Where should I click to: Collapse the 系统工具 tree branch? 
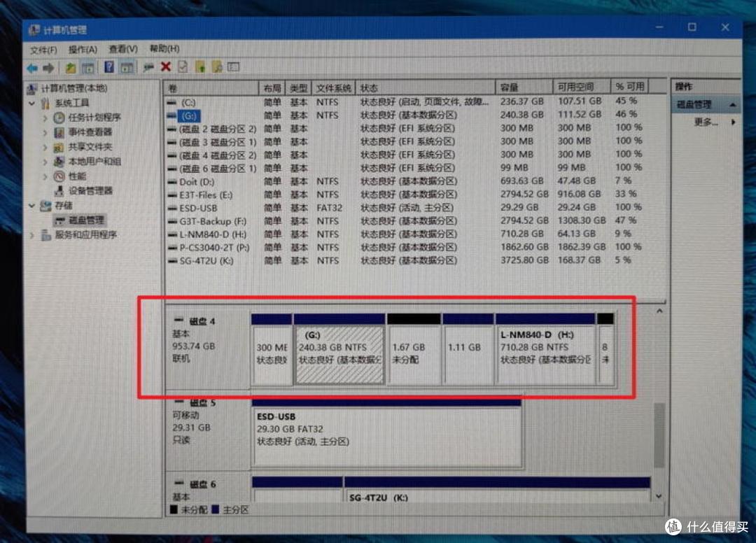pos(32,103)
